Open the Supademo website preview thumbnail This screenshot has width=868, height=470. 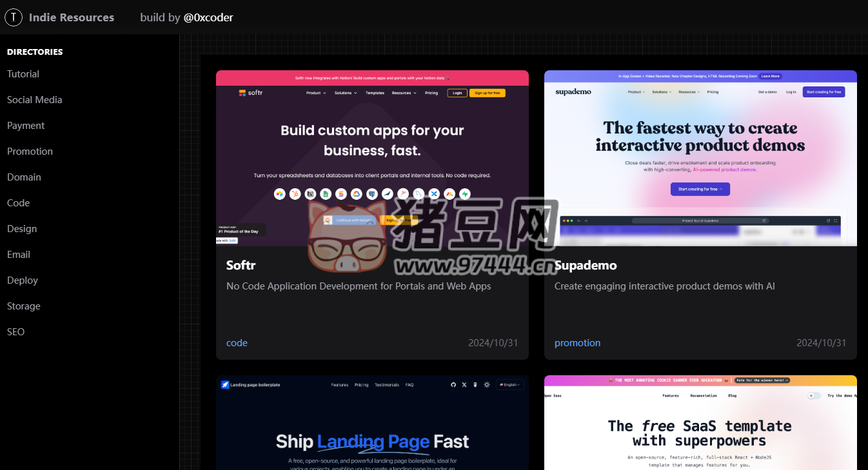700,158
